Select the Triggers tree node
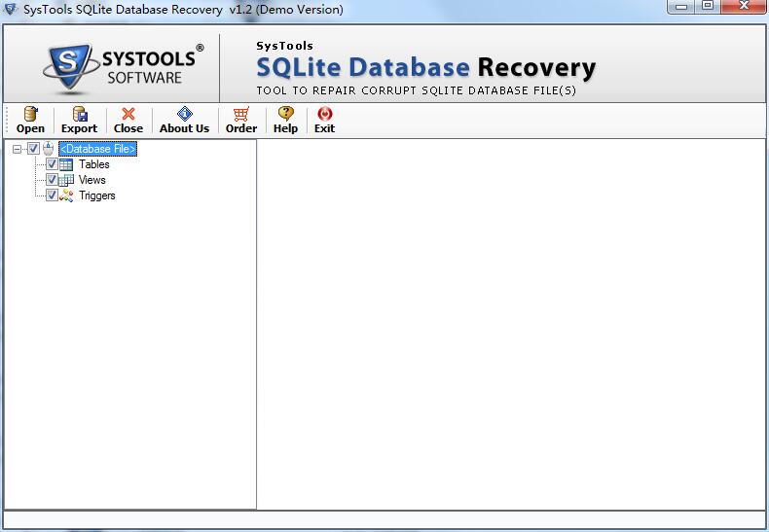Screen dimensions: 769x532 pos(97,195)
